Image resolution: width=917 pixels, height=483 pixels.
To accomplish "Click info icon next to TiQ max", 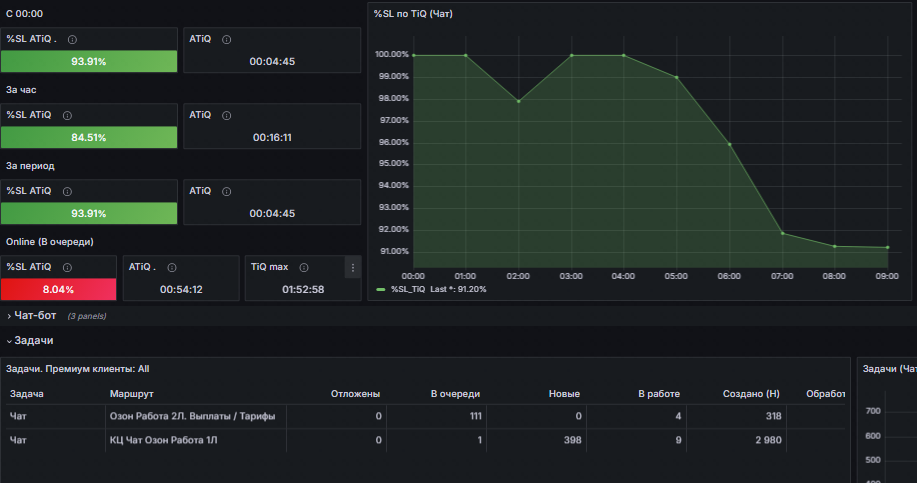I will coord(304,268).
